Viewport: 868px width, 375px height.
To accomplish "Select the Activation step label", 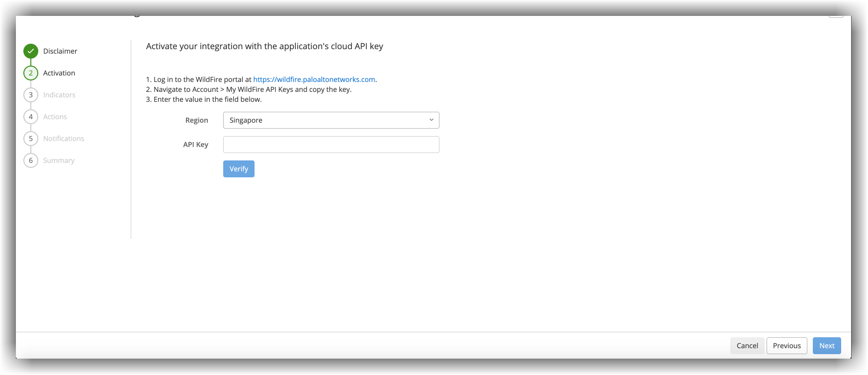I will coord(59,73).
